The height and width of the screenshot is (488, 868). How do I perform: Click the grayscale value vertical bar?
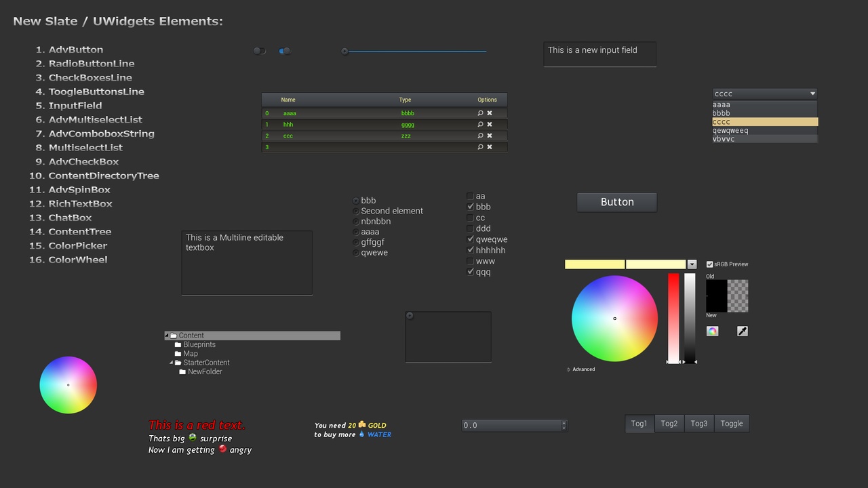(x=690, y=319)
